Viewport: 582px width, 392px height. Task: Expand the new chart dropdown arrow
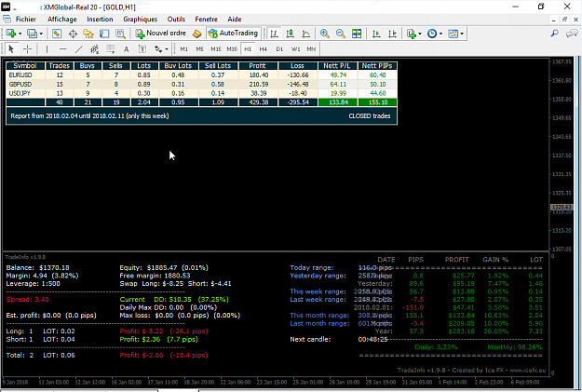click(x=20, y=34)
